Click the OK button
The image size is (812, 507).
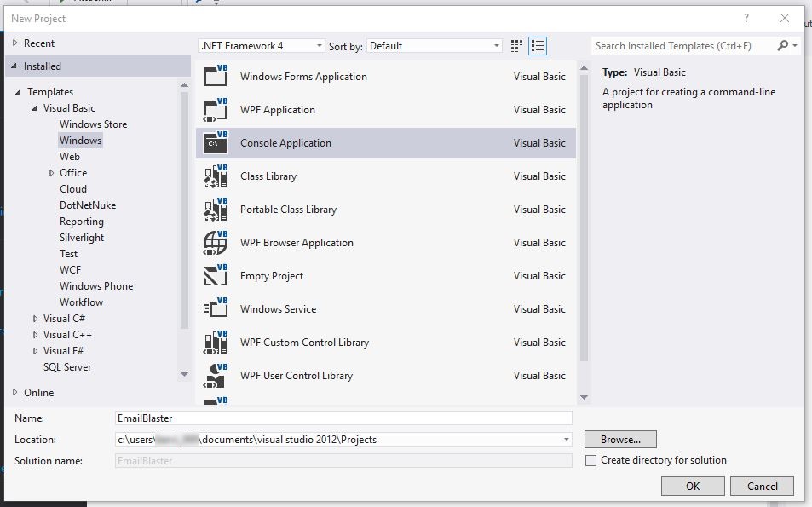point(693,487)
